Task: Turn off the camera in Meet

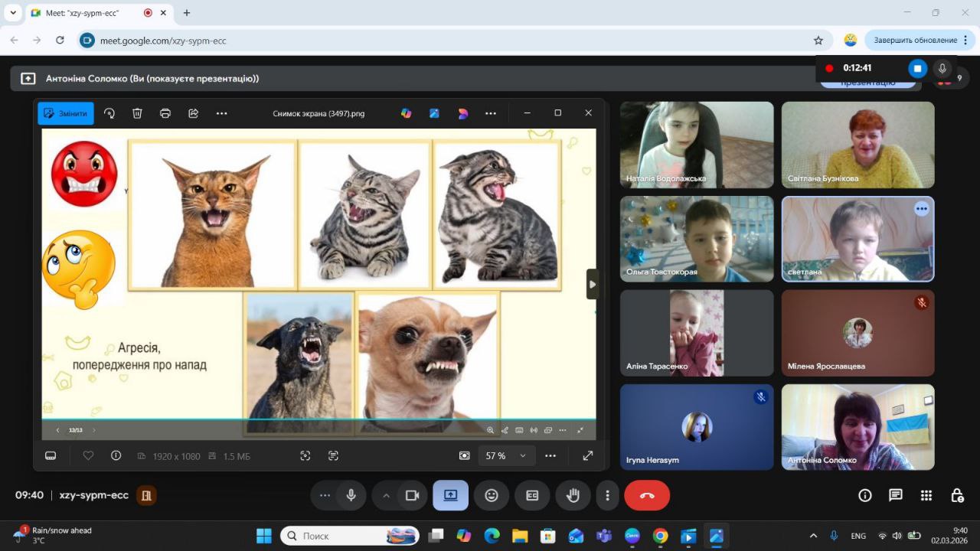Action: (x=412, y=495)
